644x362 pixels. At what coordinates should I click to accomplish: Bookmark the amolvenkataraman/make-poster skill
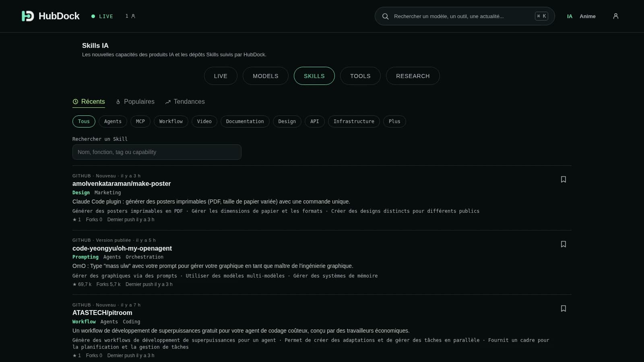point(563,179)
